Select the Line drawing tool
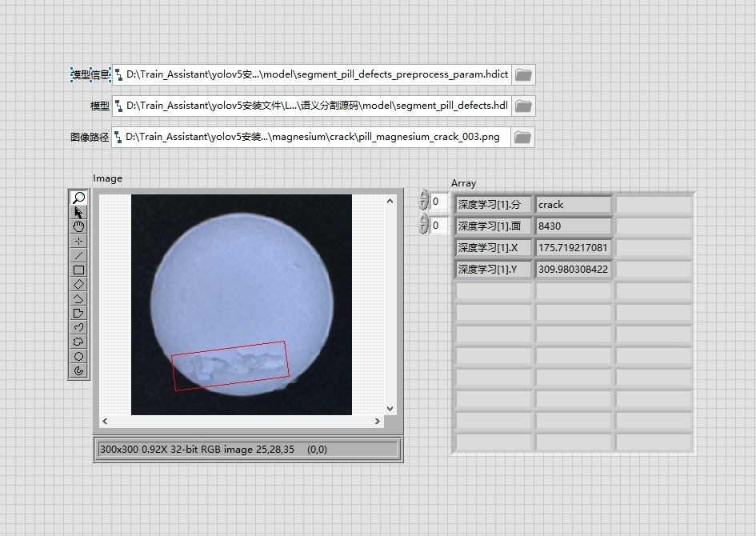 click(78, 255)
